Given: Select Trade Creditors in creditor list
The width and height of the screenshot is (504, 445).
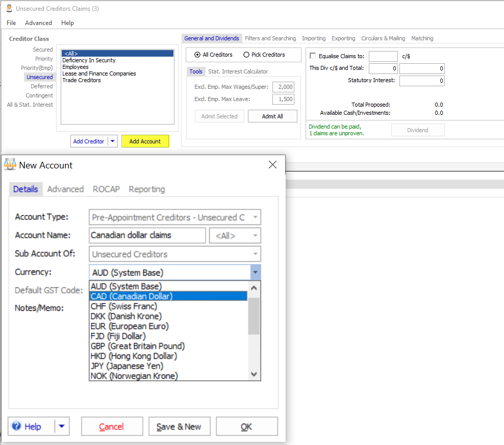Looking at the screenshot, I should [x=82, y=80].
